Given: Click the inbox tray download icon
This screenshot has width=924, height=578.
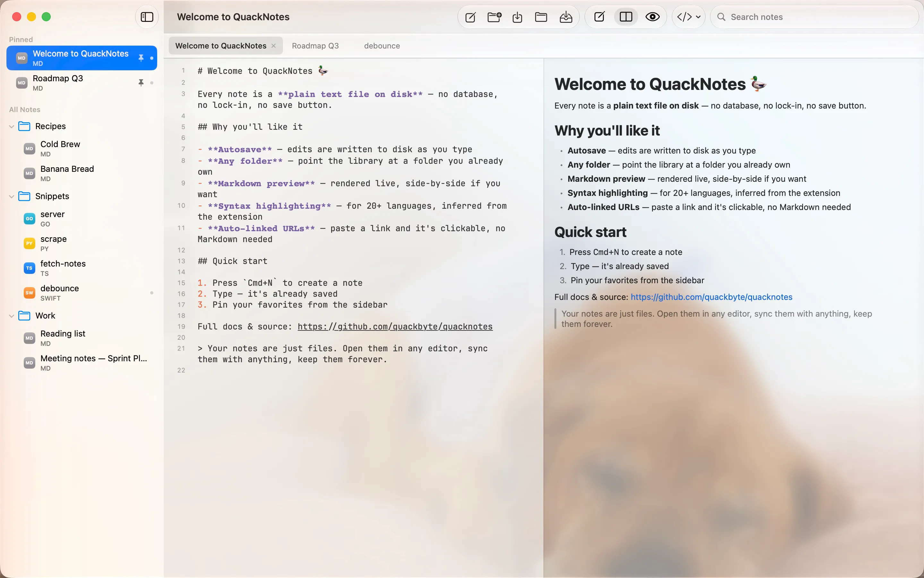Looking at the screenshot, I should pos(566,17).
